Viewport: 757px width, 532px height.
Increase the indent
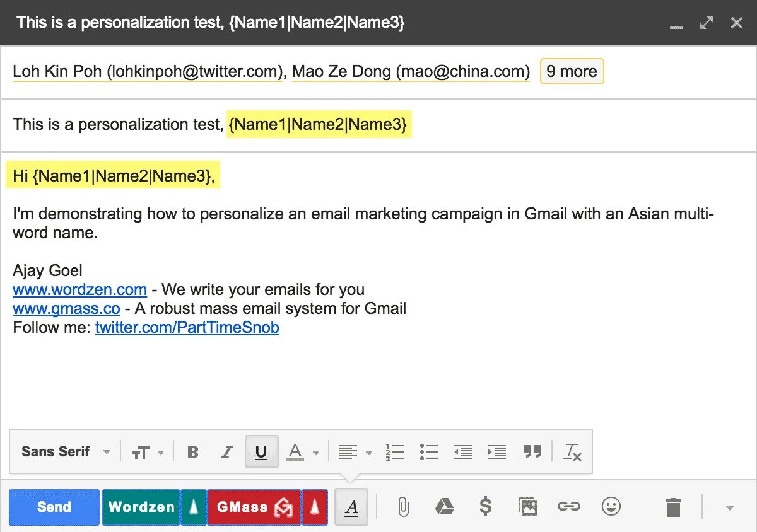tap(497, 451)
